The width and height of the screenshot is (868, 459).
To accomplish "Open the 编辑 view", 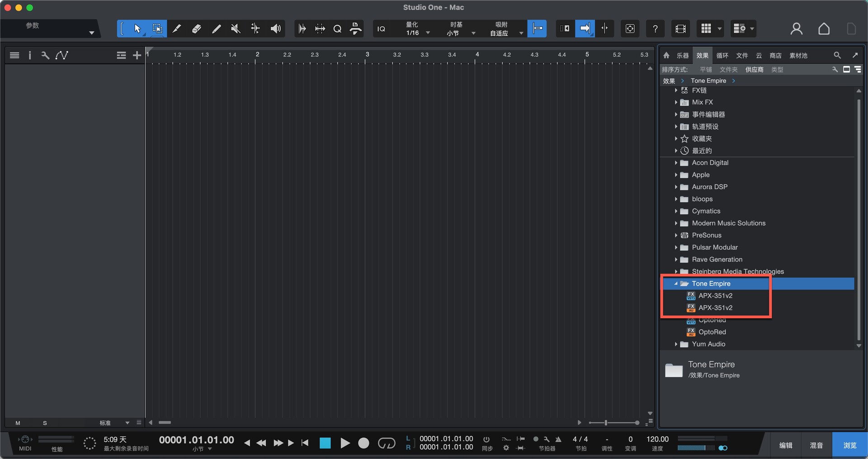I will point(786,445).
